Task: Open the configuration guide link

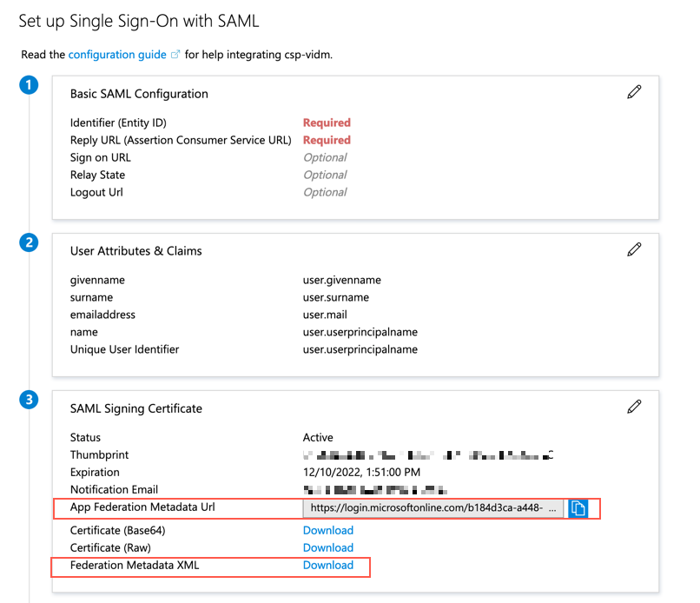Action: click(117, 55)
